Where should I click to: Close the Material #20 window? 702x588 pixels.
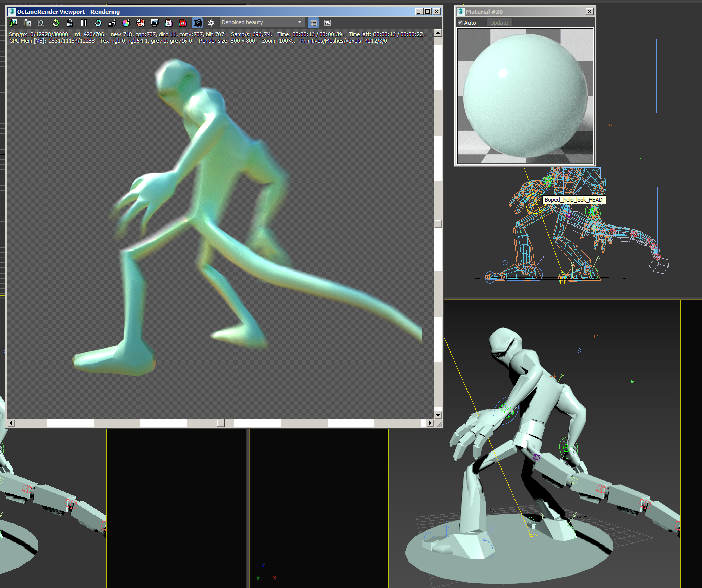point(589,12)
